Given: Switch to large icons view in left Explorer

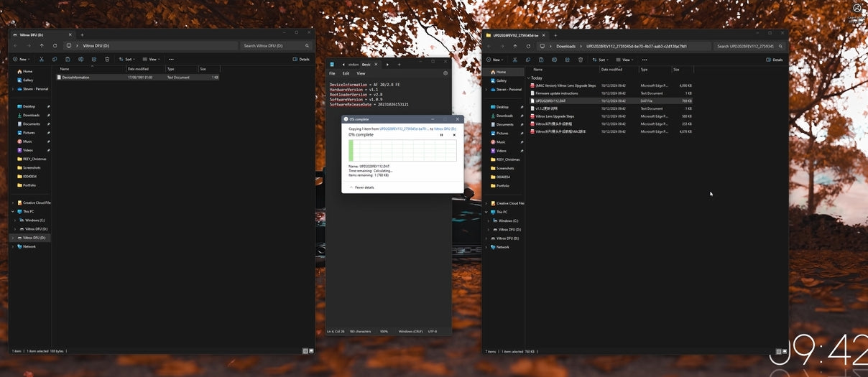Looking at the screenshot, I should (311, 350).
